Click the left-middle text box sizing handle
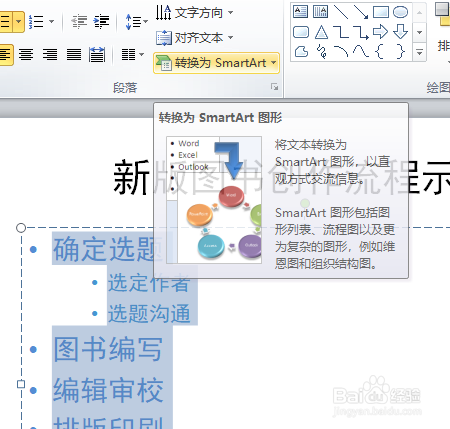Viewport: 450px width, 429px height. coord(21,384)
